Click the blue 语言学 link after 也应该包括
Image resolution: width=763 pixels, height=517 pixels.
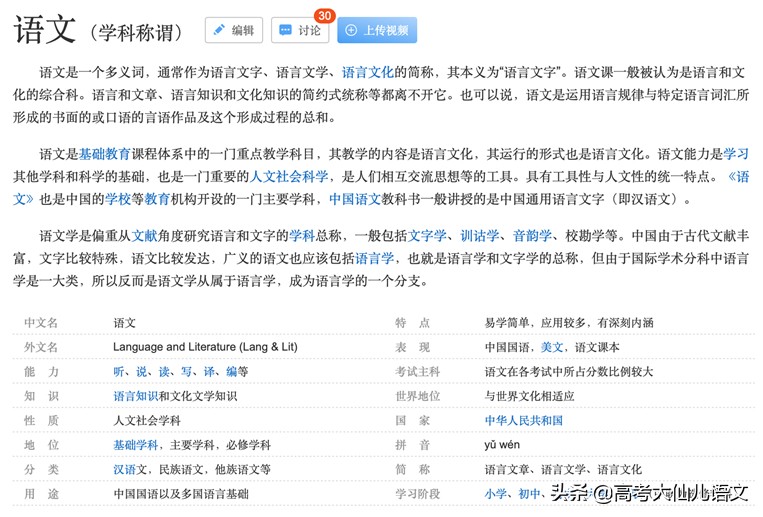tap(374, 258)
